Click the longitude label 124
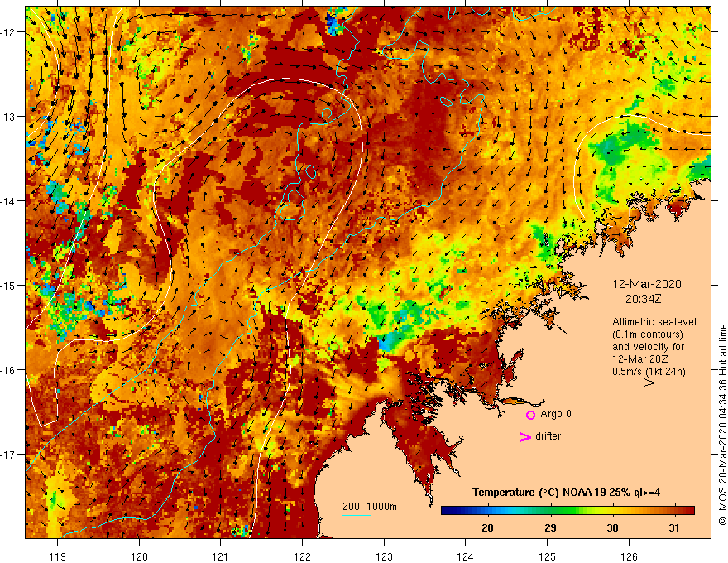 466,556
